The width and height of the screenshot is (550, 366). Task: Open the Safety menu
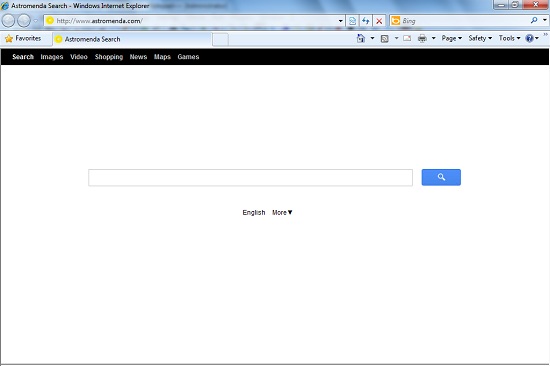(480, 38)
